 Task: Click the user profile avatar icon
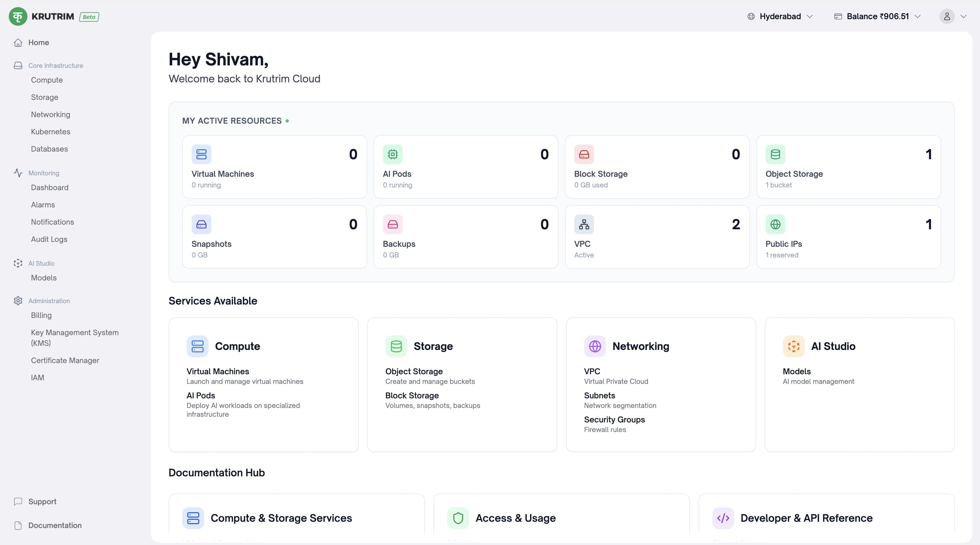pos(947,16)
